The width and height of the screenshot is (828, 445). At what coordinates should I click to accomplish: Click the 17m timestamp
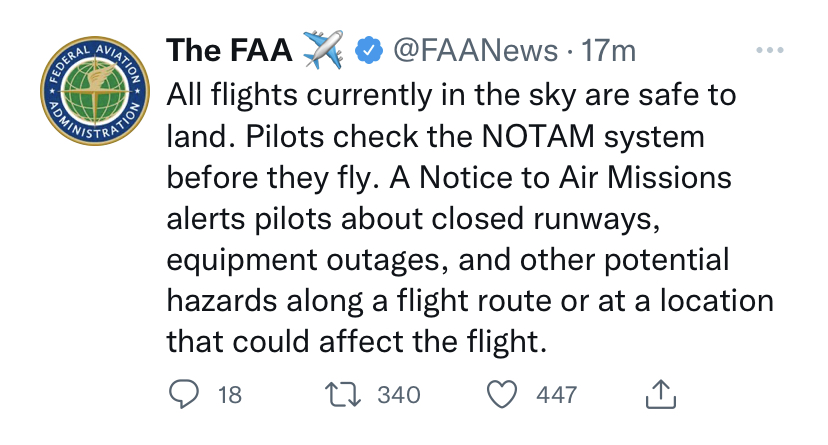point(608,49)
